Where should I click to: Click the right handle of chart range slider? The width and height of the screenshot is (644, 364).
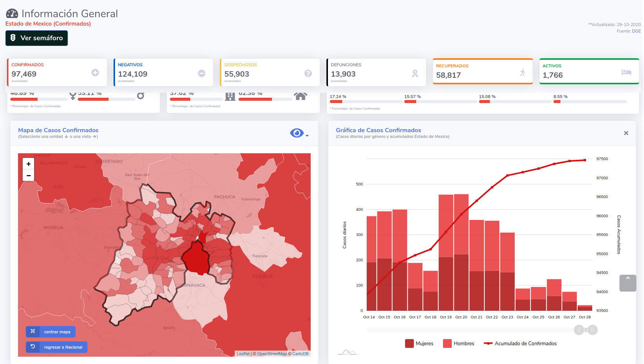pos(593,330)
